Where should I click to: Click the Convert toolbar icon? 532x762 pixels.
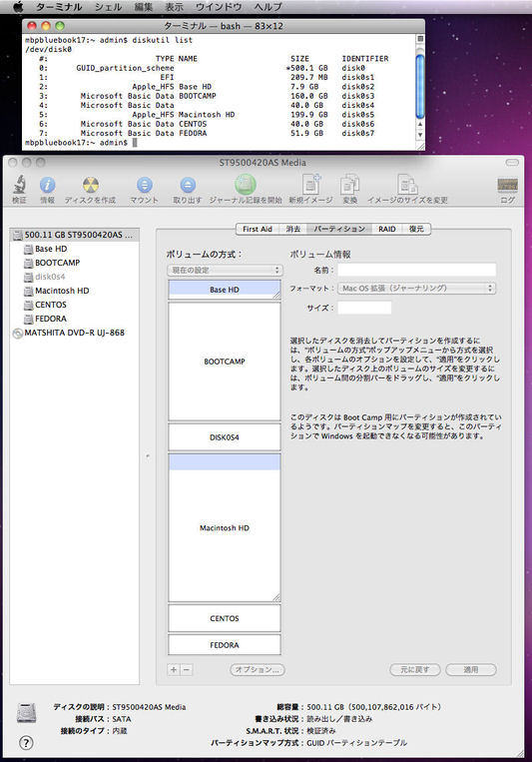pos(349,184)
